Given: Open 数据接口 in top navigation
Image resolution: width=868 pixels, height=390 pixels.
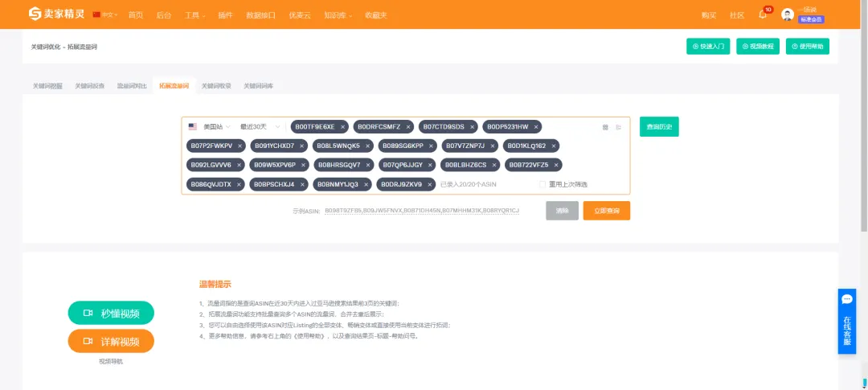Looking at the screenshot, I should (x=260, y=15).
